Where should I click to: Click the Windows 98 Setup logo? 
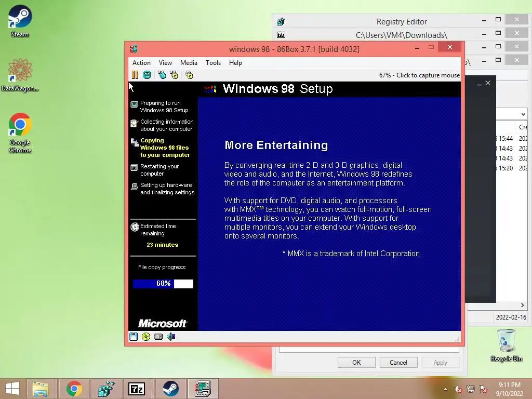coord(210,89)
